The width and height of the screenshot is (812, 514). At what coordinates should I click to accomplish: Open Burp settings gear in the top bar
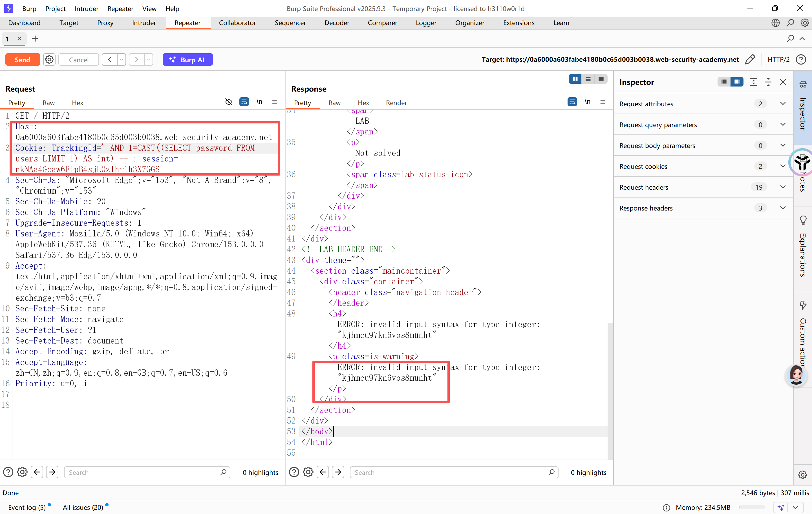pos(805,23)
